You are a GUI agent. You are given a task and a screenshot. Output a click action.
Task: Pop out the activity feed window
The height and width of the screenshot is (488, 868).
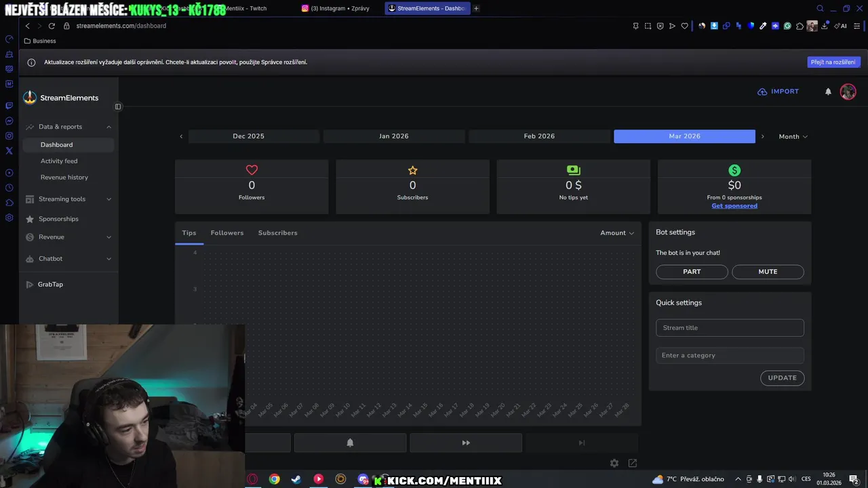tap(633, 463)
